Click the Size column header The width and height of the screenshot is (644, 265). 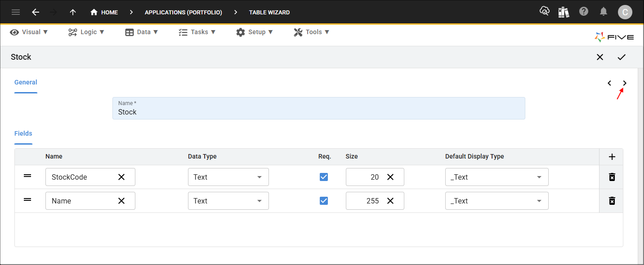(352, 157)
